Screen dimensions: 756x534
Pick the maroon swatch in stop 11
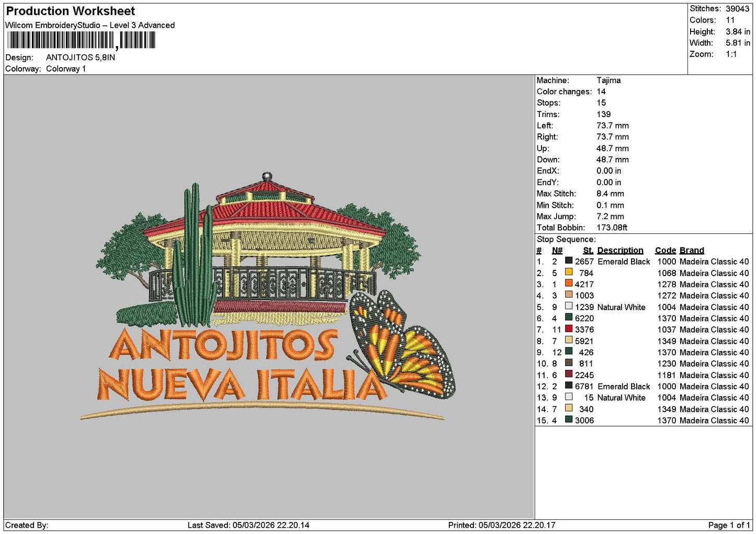(569, 374)
